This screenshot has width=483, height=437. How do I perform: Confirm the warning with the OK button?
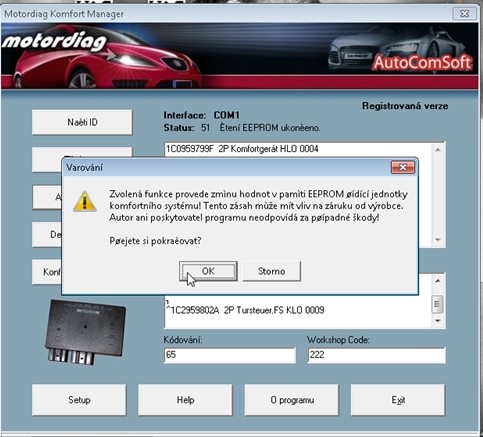point(208,271)
